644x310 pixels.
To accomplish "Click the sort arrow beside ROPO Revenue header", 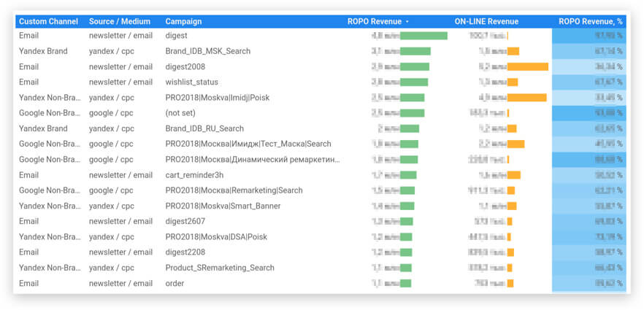I will (407, 22).
